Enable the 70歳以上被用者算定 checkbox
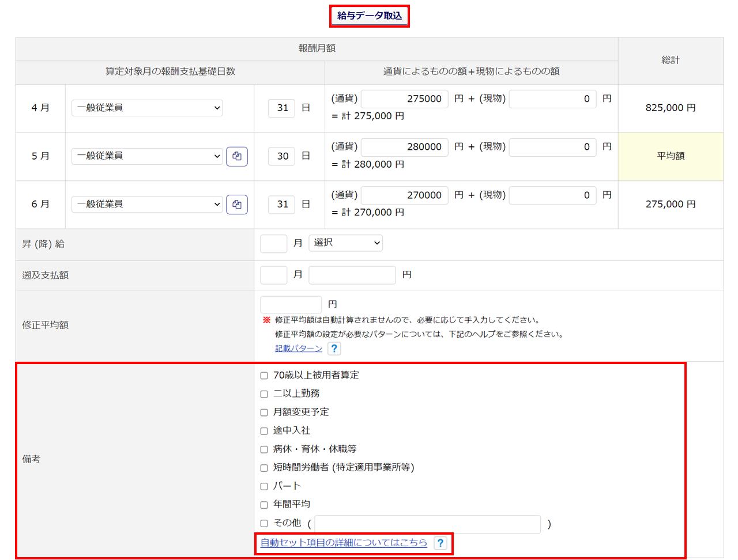The width and height of the screenshot is (738, 560). point(264,376)
